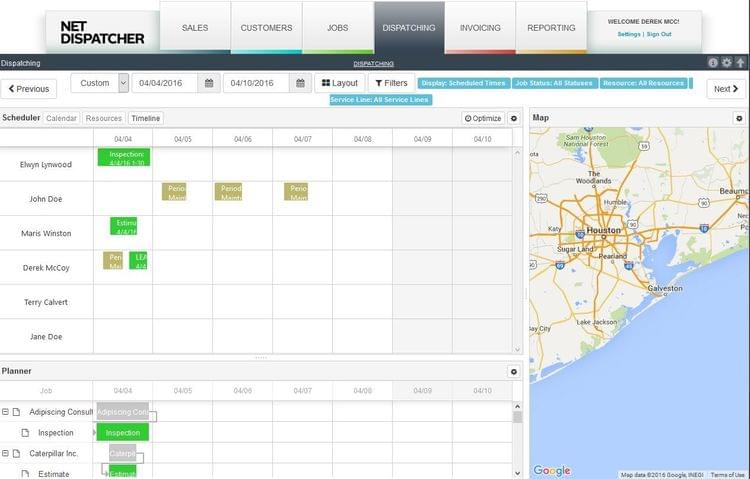Switch Scheduler to Resources view

pos(104,118)
